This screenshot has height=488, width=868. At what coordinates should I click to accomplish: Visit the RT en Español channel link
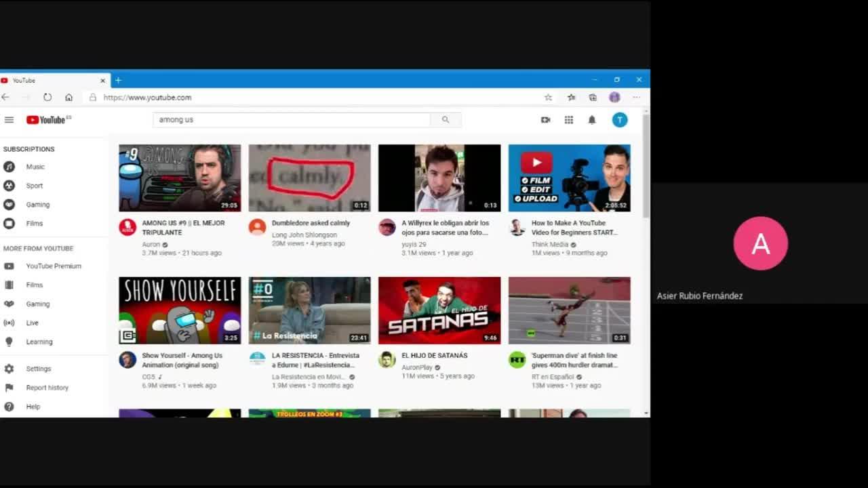[553, 377]
